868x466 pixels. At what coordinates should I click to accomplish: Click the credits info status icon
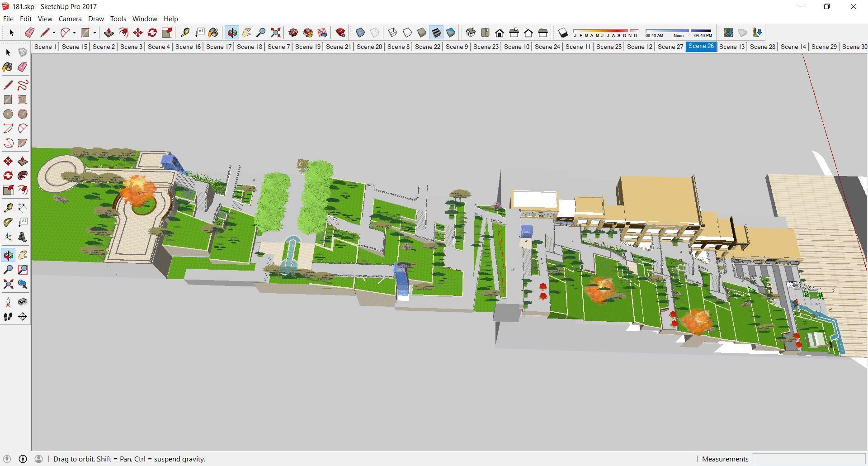coord(23,459)
